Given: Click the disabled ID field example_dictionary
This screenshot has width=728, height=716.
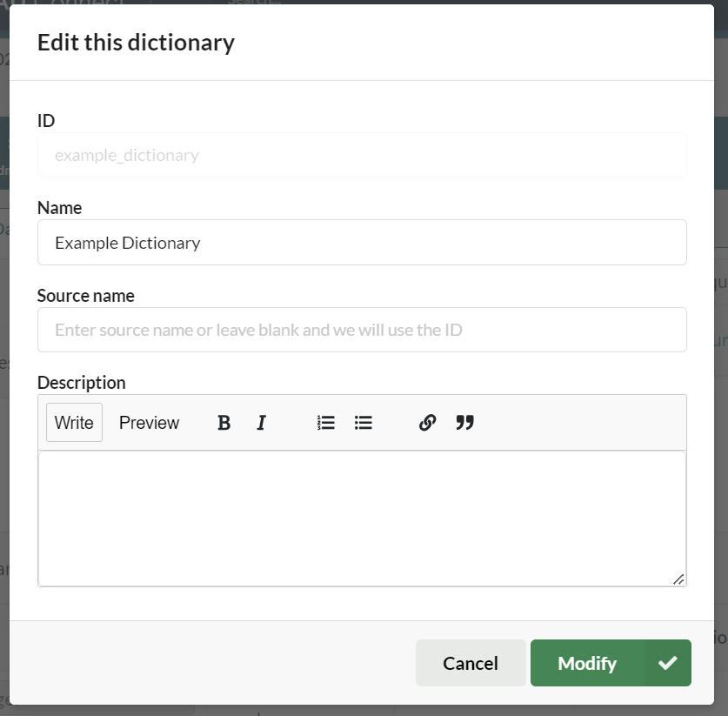Looking at the screenshot, I should point(362,156).
